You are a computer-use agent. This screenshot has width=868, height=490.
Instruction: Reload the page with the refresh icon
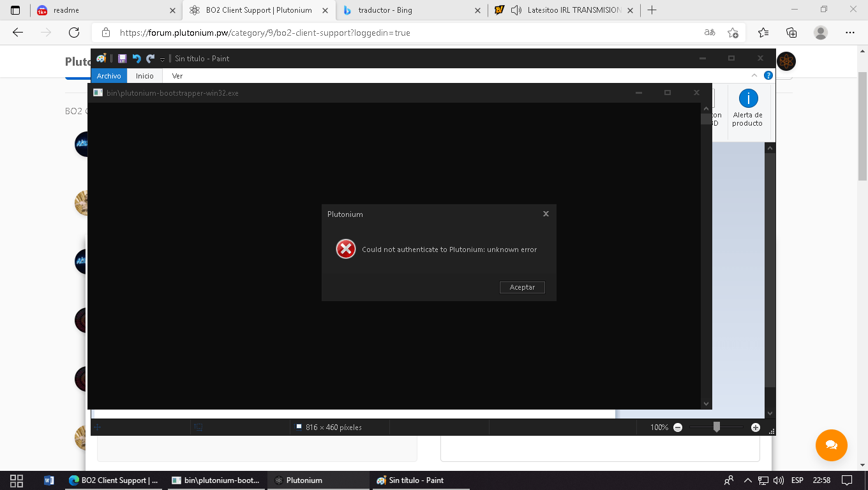tap(74, 33)
